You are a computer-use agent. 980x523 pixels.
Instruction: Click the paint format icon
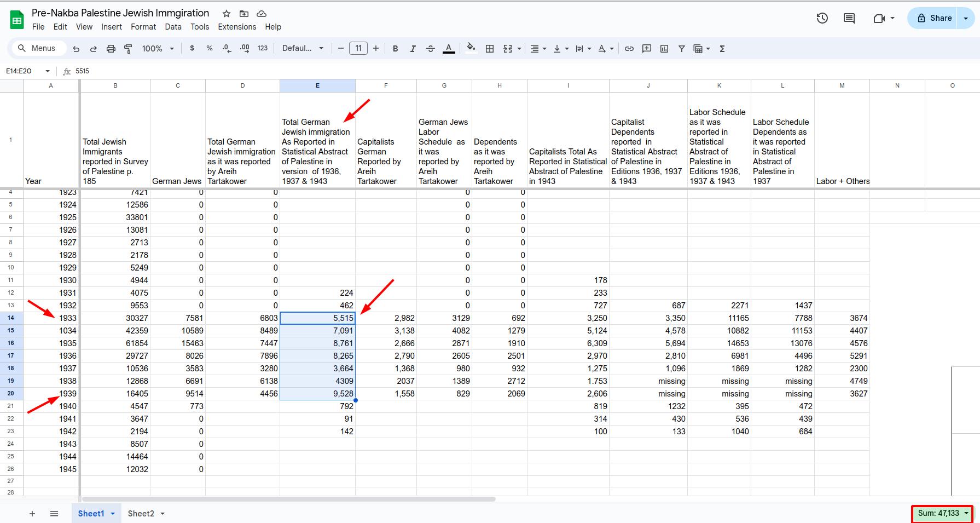click(x=129, y=49)
